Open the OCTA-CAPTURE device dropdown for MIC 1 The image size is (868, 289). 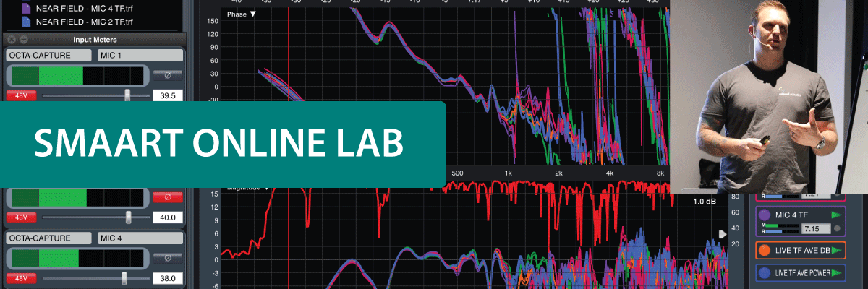(48, 55)
